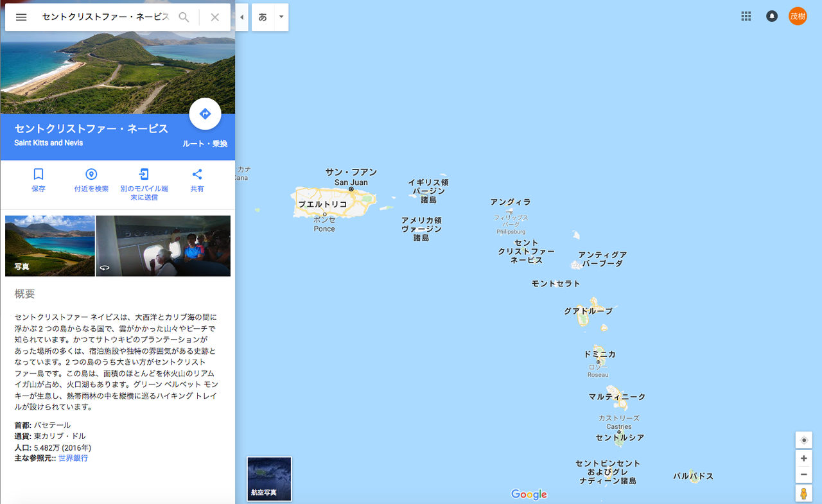
Task: Open the notifications bell
Action: coord(772,17)
